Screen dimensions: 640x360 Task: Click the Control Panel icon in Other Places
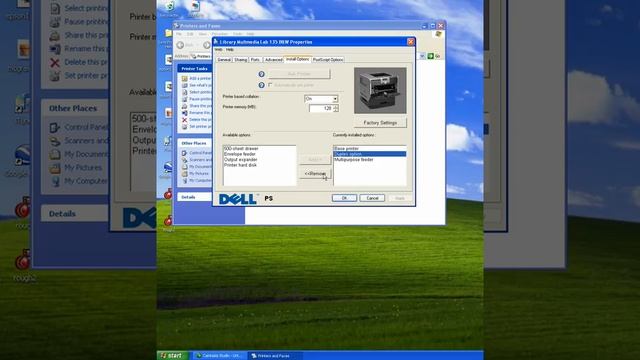184,153
